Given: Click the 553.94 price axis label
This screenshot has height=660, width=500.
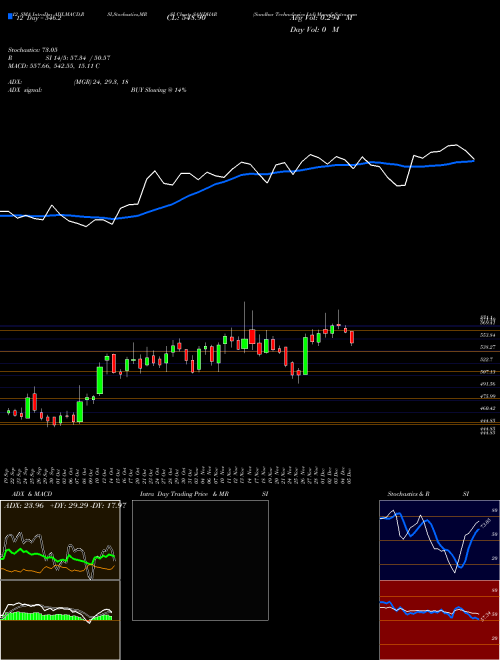Looking at the screenshot, I should point(487,335).
